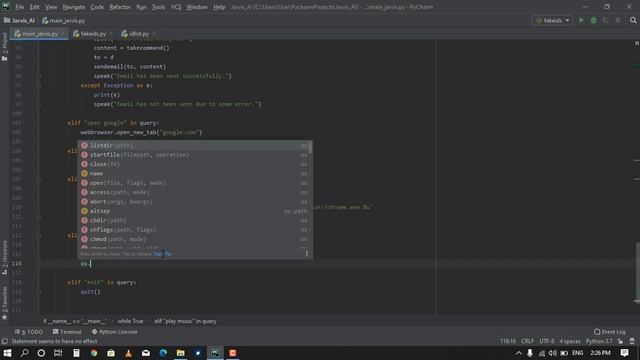The width and height of the screenshot is (640, 360).
Task: Open the Code menu
Action: (x=97, y=7)
